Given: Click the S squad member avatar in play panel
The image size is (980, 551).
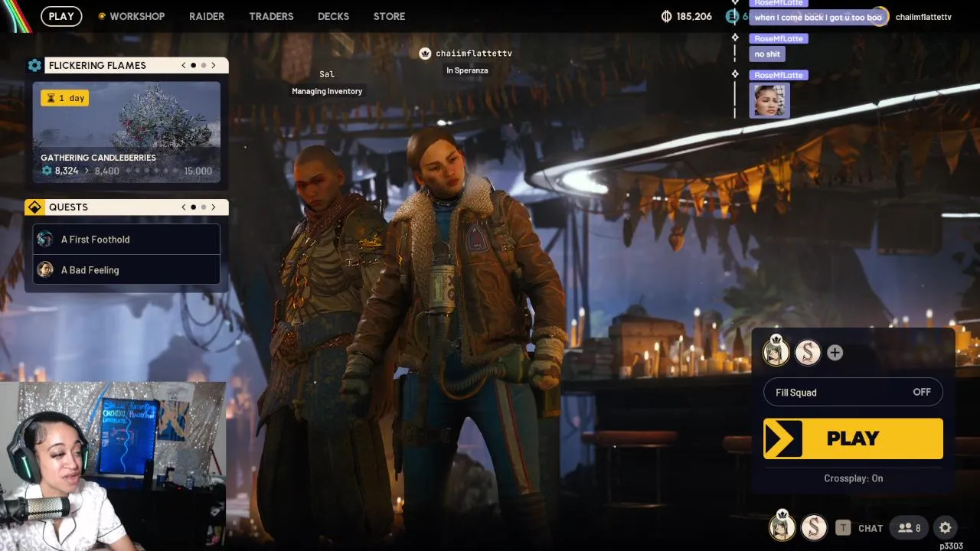Looking at the screenshot, I should (x=808, y=352).
